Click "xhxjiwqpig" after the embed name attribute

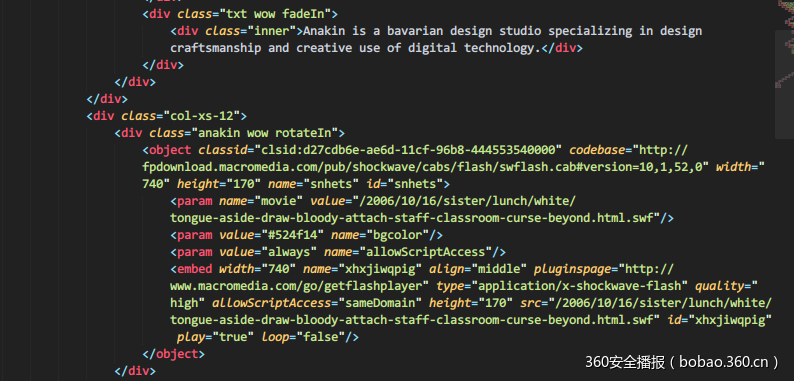pos(380,269)
